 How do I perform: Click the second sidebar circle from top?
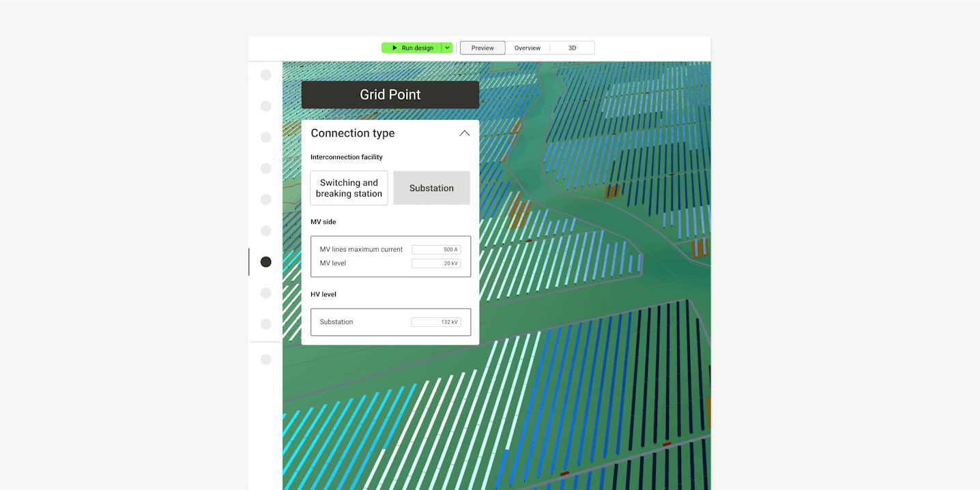(x=266, y=106)
